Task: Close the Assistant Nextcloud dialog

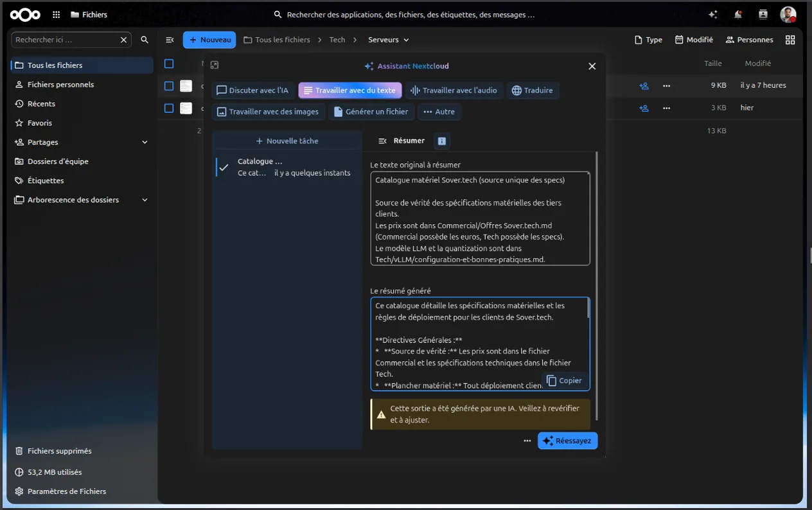Action: pyautogui.click(x=592, y=66)
